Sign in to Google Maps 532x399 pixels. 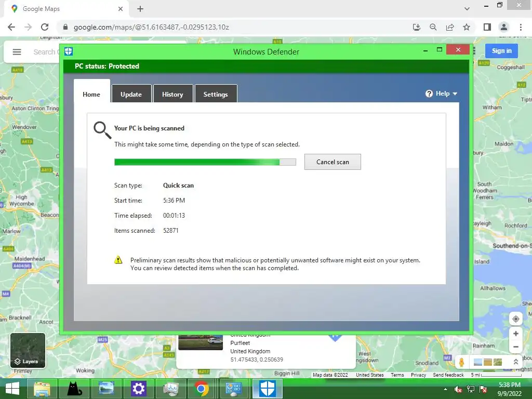point(501,51)
